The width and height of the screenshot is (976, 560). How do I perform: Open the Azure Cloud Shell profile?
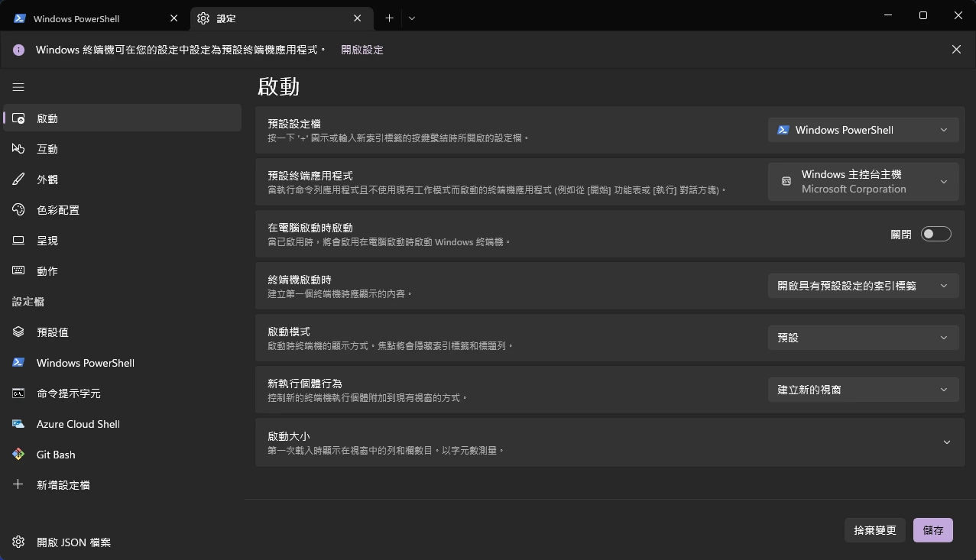tap(78, 424)
